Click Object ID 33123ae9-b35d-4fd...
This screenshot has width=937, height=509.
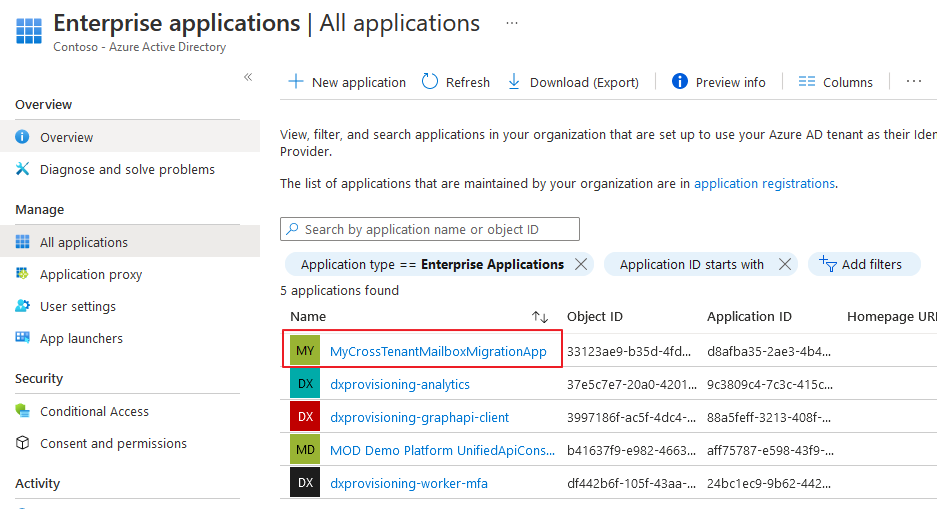(629, 351)
